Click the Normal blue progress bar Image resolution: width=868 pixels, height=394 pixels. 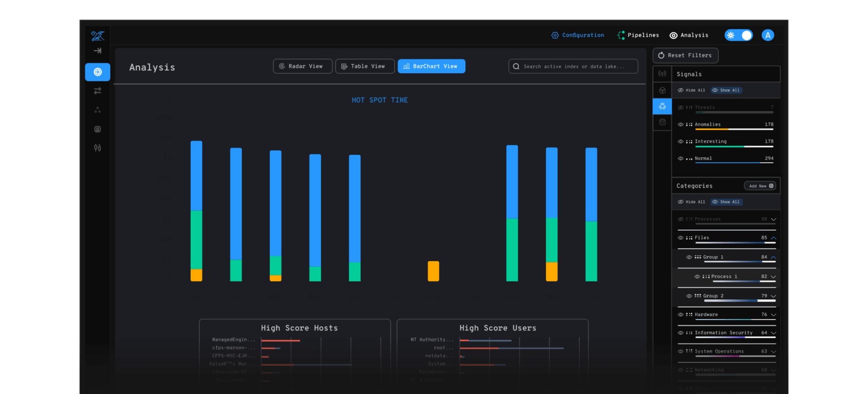click(x=727, y=163)
